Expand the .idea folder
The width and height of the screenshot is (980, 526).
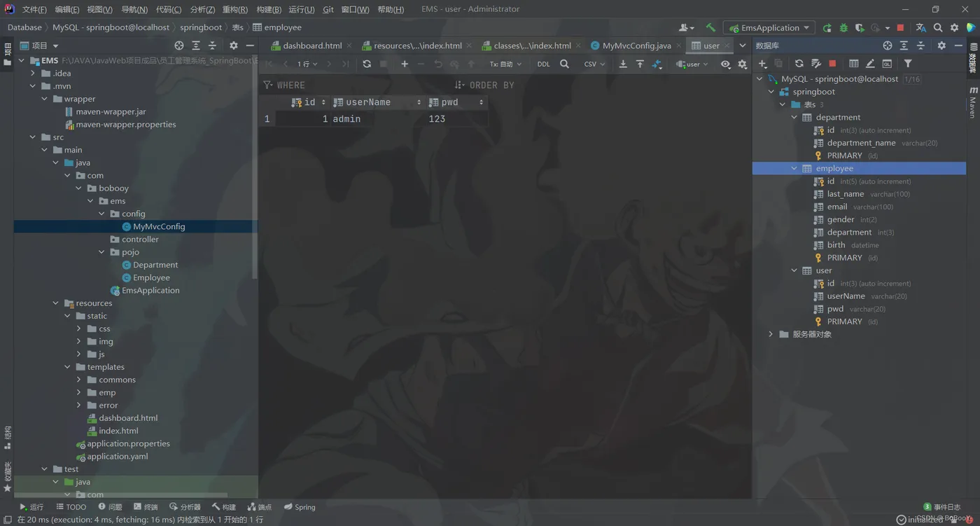coord(33,74)
